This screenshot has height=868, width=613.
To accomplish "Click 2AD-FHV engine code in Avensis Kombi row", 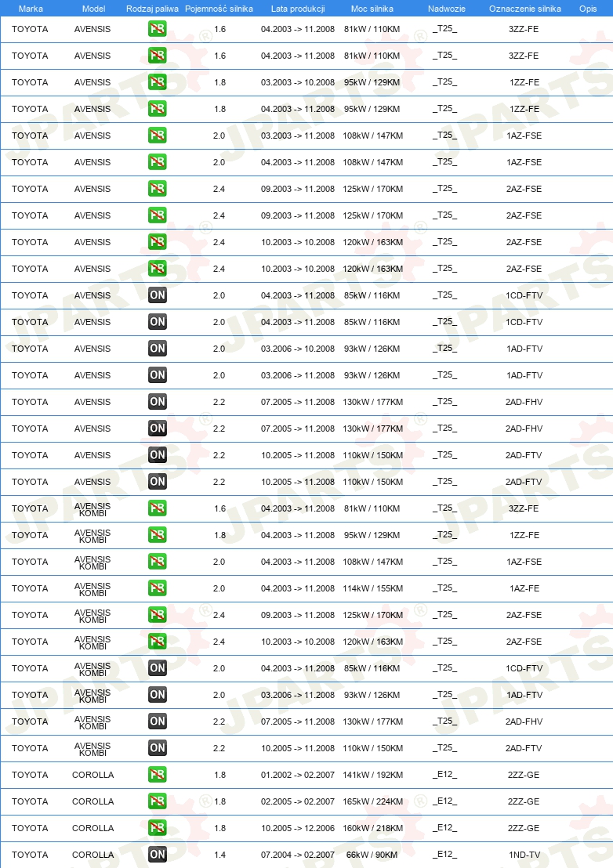I will tap(524, 722).
